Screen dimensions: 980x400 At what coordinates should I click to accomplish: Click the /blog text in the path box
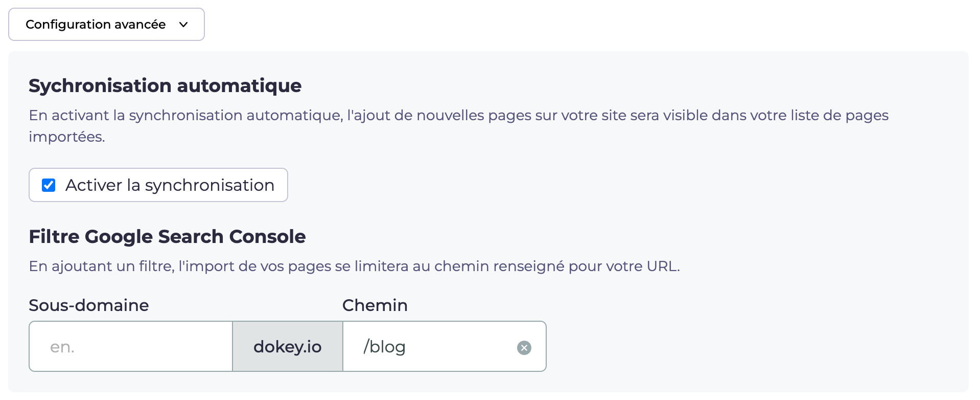tap(384, 346)
